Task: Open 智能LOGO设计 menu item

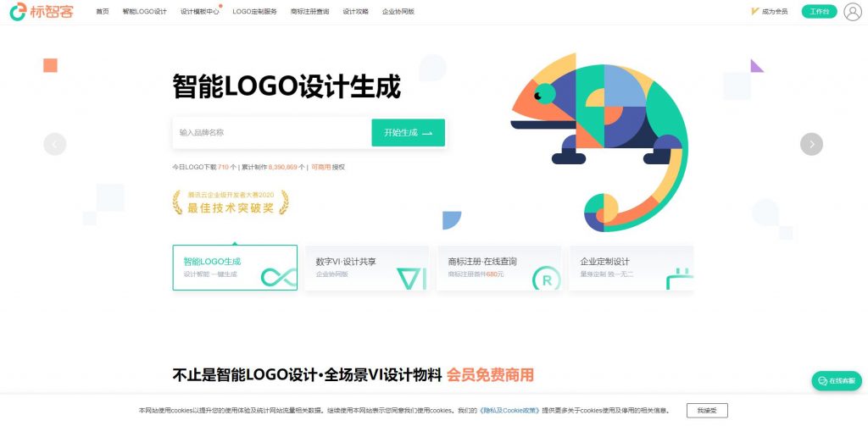Action: point(144,12)
